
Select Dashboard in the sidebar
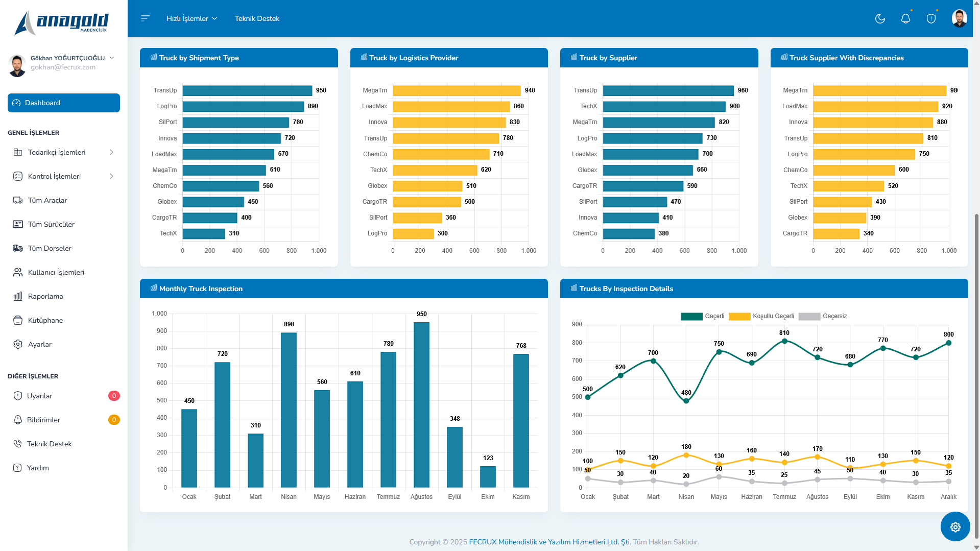(64, 103)
